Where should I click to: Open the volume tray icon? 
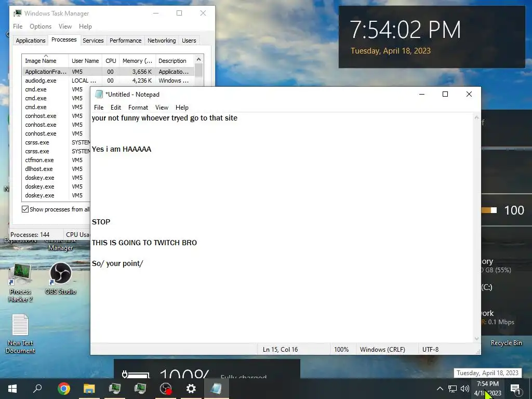pos(465,389)
